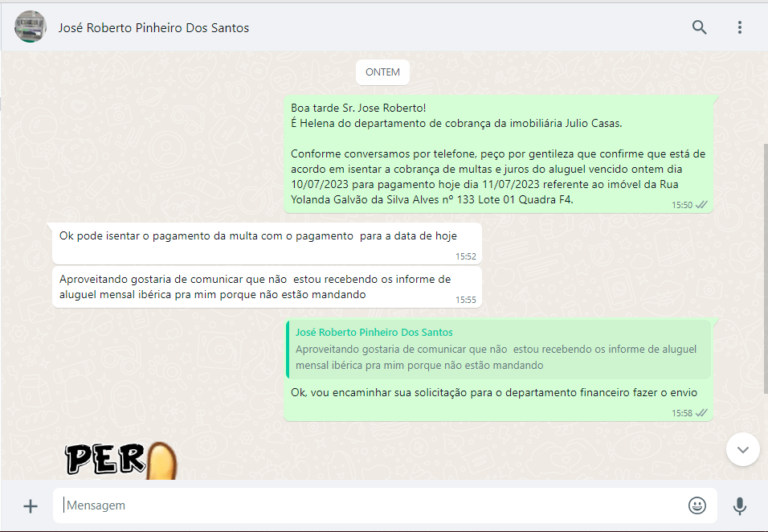Image resolution: width=768 pixels, height=532 pixels.
Task: Click the 15:55 incoming message about informe
Action: (x=255, y=287)
